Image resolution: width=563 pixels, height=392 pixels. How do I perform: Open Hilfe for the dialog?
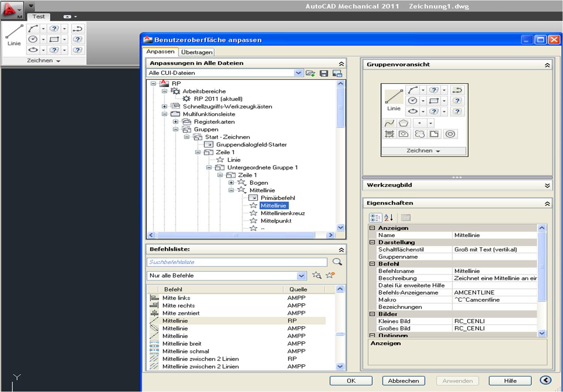(x=510, y=381)
